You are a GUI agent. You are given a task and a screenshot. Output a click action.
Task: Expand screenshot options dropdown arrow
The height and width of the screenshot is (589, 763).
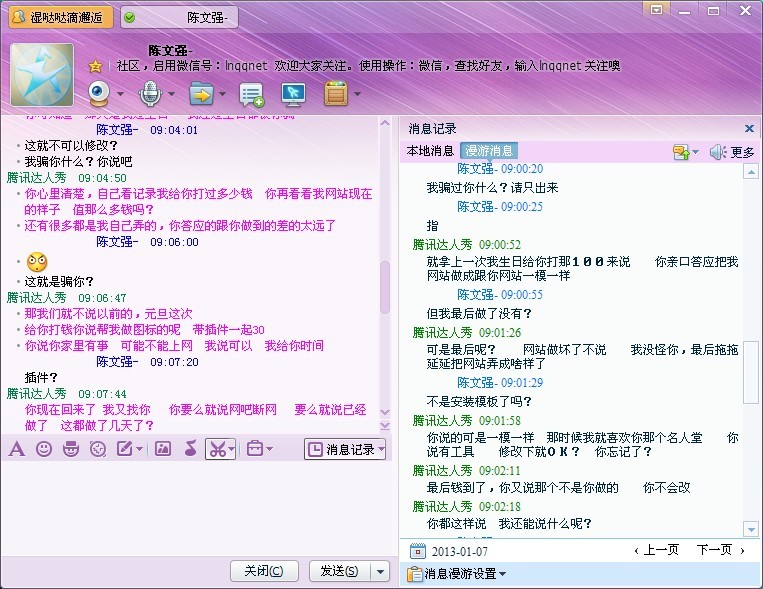pos(232,449)
